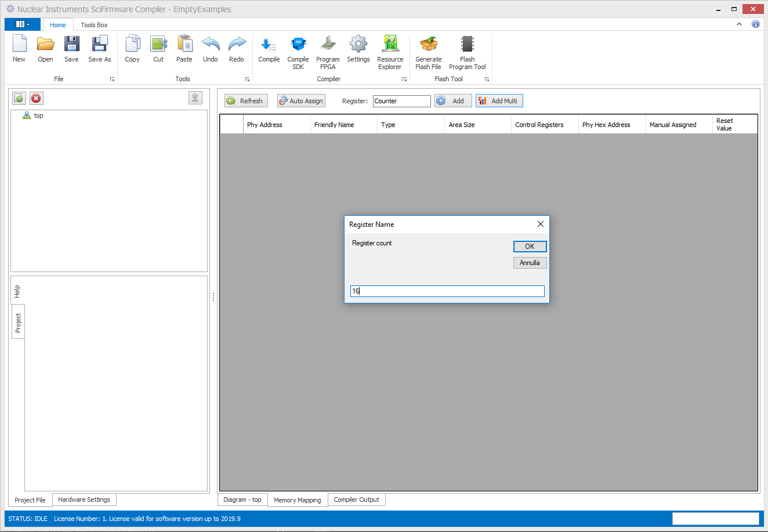Click the Auto Assign button

(301, 101)
